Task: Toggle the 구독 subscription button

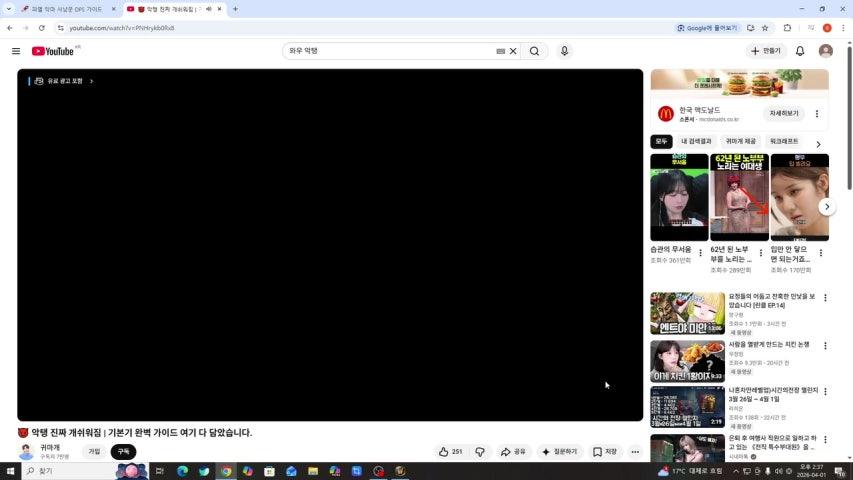Action: pyautogui.click(x=123, y=452)
